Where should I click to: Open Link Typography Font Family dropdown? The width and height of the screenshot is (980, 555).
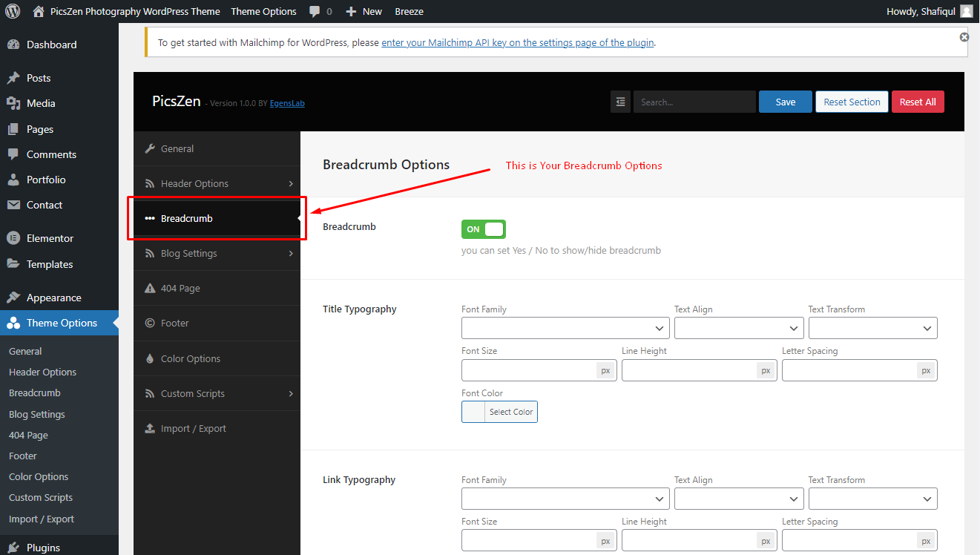[565, 499]
